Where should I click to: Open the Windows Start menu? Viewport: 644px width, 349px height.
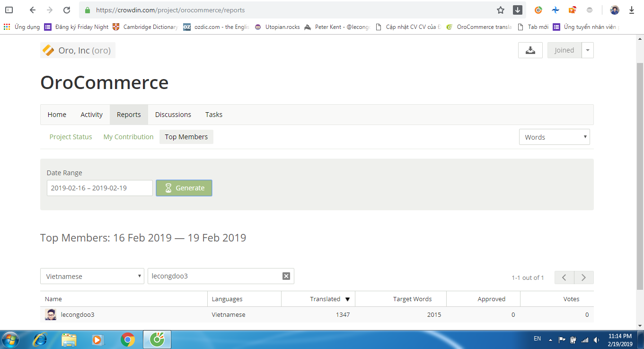[x=10, y=340]
